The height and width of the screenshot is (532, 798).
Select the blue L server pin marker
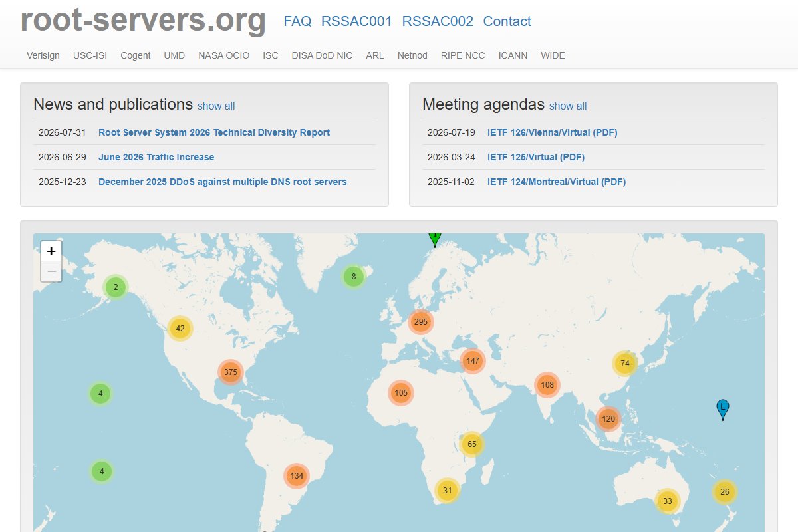pos(723,410)
